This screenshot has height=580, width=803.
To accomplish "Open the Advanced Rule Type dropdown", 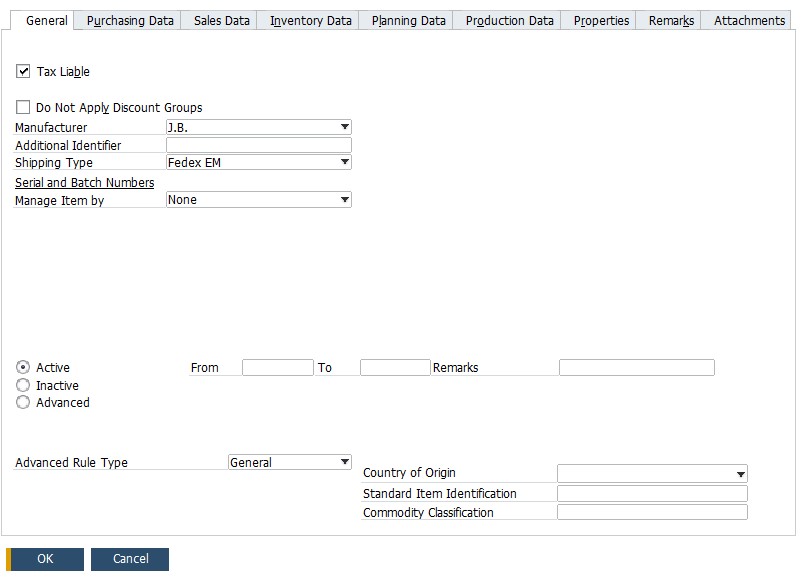I will coord(345,462).
